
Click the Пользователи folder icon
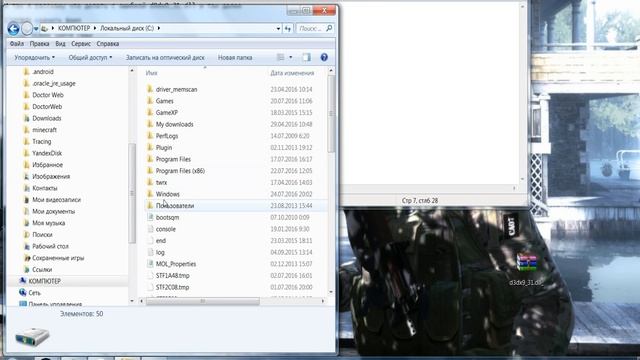pos(150,206)
